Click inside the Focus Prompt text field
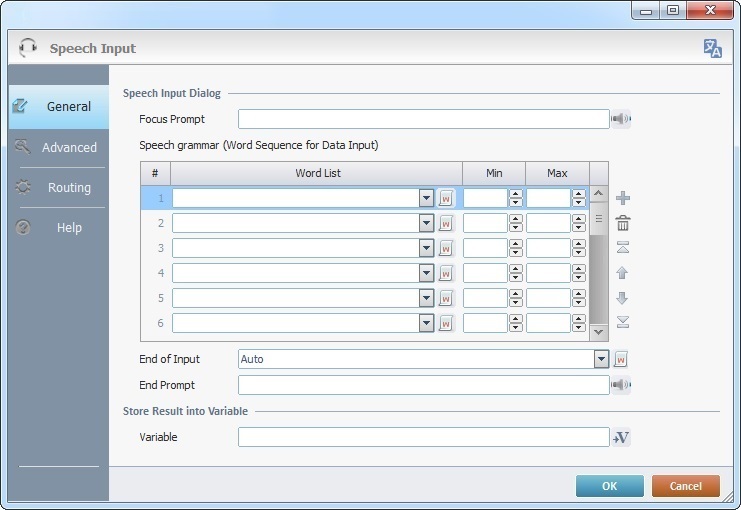 423,120
